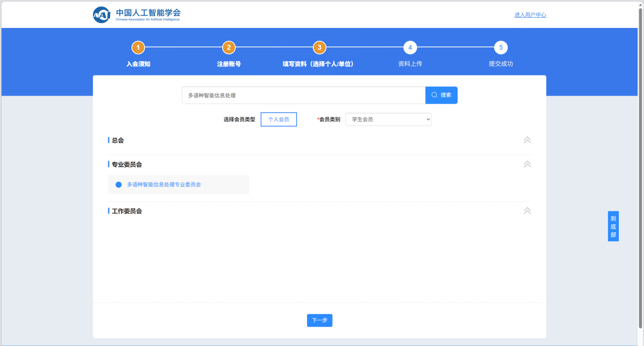Select step 3 circle 填写资料
The width and height of the screenshot is (644, 346).
[x=319, y=48]
